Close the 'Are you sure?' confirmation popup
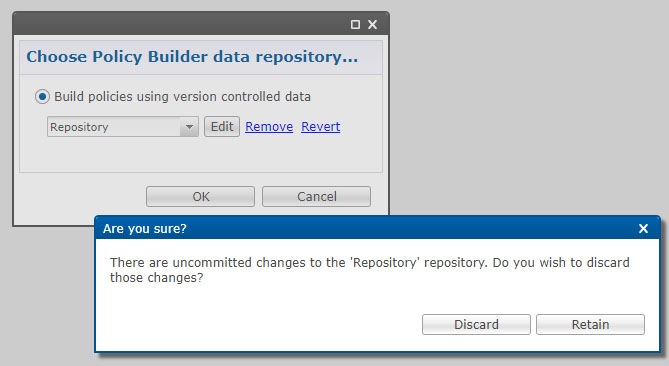Viewport: 669px width, 366px height. [x=643, y=229]
